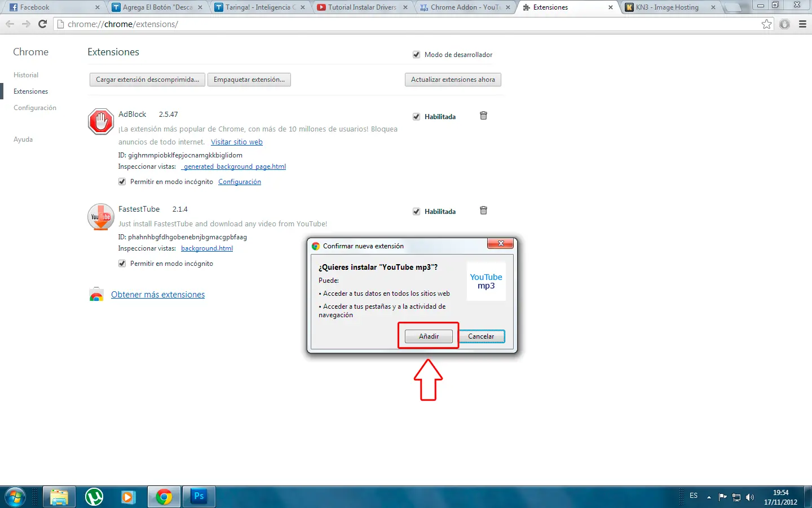The height and width of the screenshot is (508, 812).
Task: Open Windows Explorer from taskbar
Action: [59, 497]
